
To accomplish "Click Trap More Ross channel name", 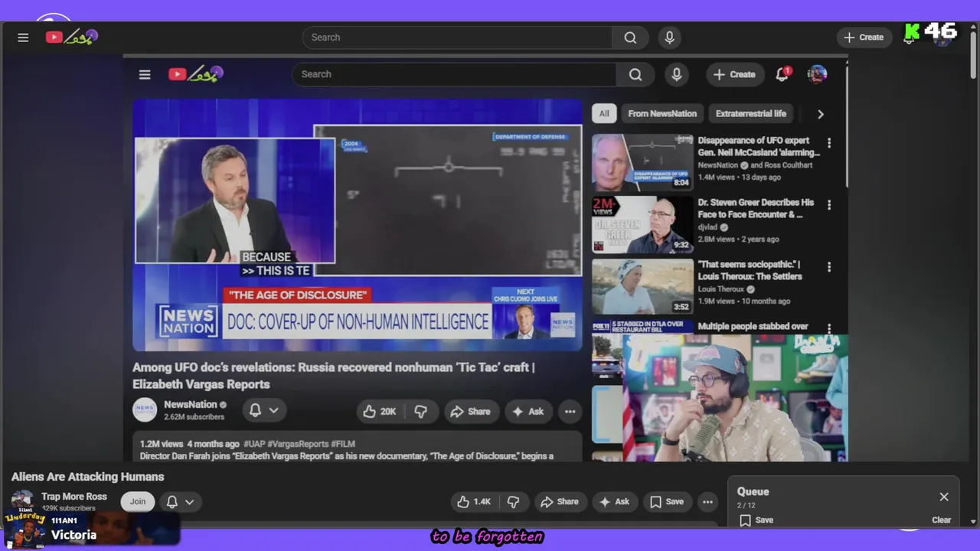I will pos(74,497).
